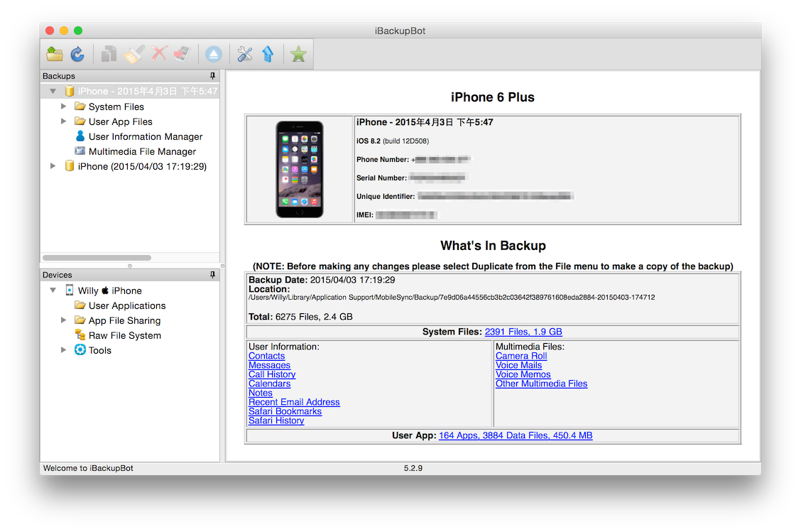
Task: Click the Tools gear icon in Devices
Action: 80,349
